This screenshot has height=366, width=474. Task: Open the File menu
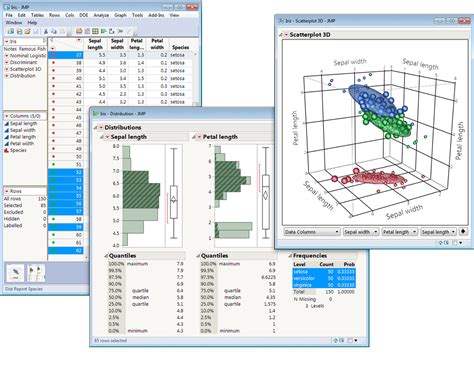tap(9, 15)
